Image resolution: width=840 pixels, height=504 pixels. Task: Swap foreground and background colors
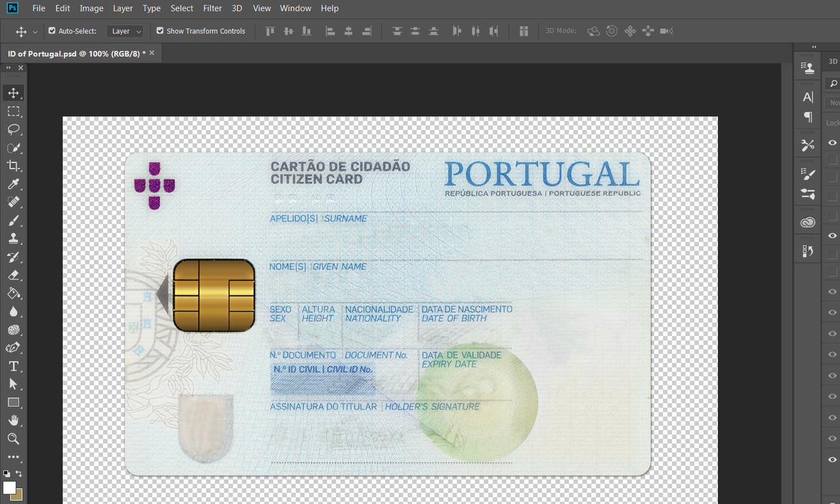coord(19,473)
